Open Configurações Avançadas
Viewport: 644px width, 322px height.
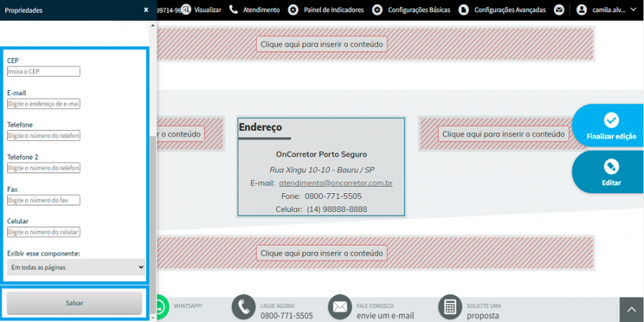[x=510, y=10]
